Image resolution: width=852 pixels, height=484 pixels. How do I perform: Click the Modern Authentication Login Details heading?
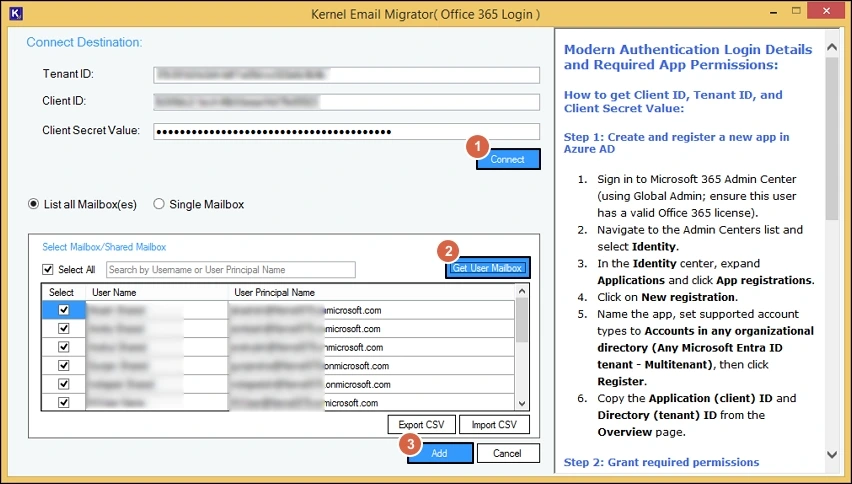(687, 57)
